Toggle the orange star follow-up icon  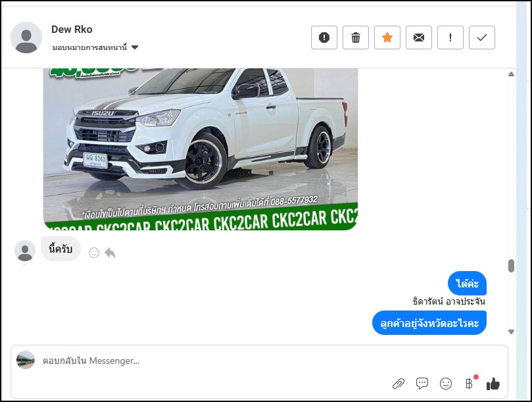pos(387,38)
